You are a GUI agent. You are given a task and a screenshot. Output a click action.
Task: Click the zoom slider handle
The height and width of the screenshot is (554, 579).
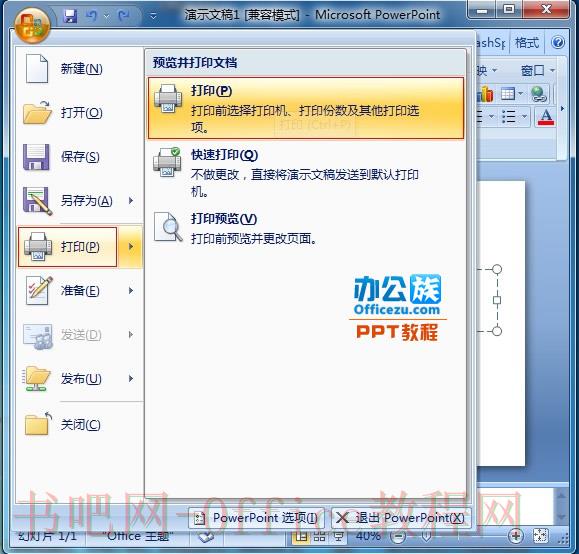pyautogui.click(x=426, y=536)
